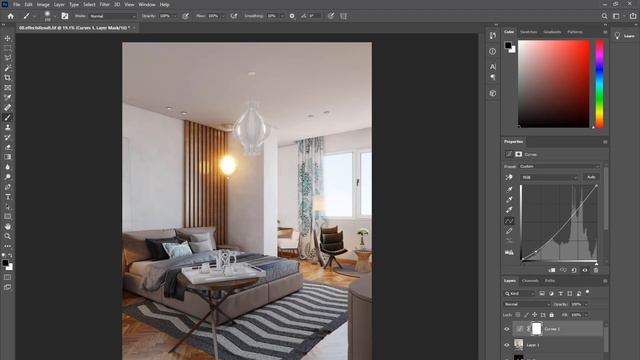Delete the Curves adjustment with trash icon
The image size is (640, 360).
tap(596, 270)
